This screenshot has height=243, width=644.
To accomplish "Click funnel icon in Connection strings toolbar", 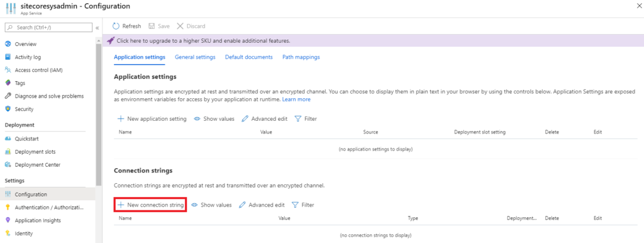I will pos(295,205).
